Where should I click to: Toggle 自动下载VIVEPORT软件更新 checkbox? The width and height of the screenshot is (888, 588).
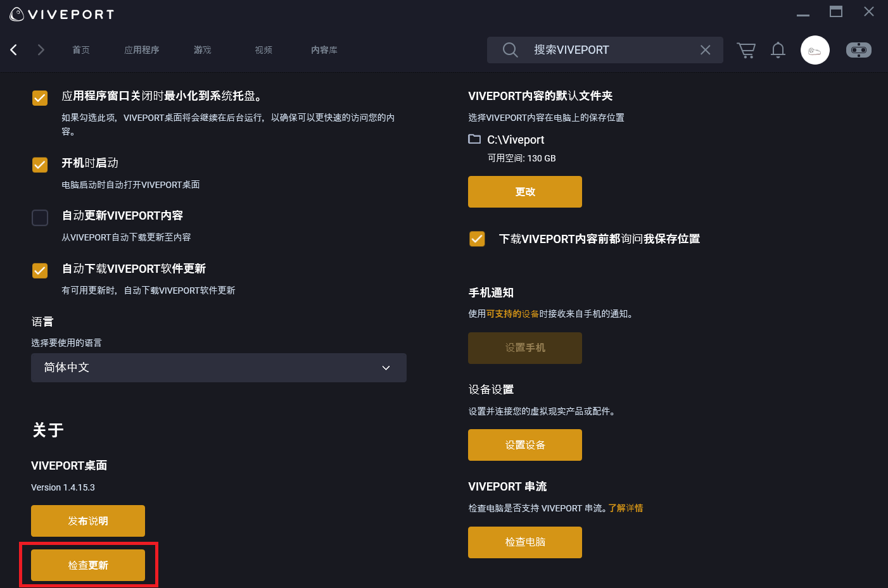click(40, 271)
